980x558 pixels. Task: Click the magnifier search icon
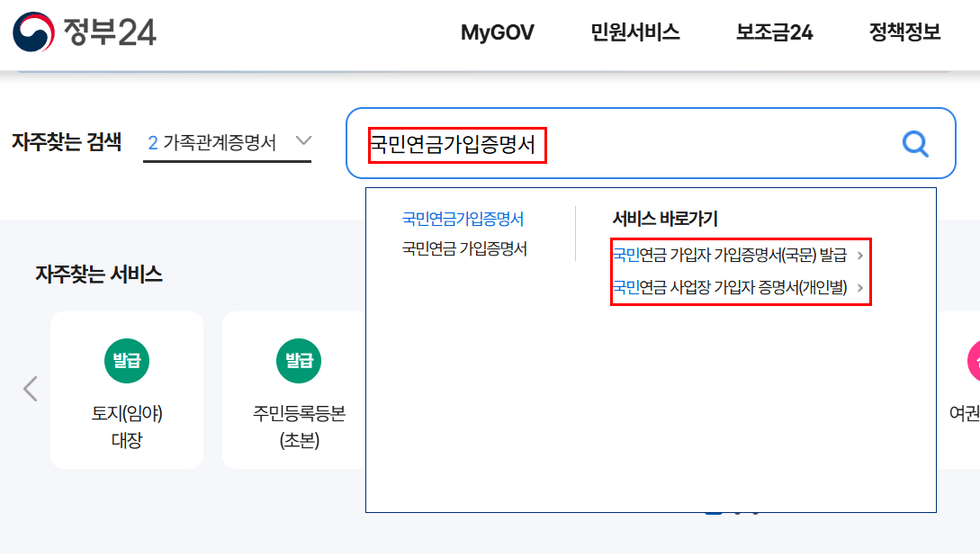click(x=915, y=144)
